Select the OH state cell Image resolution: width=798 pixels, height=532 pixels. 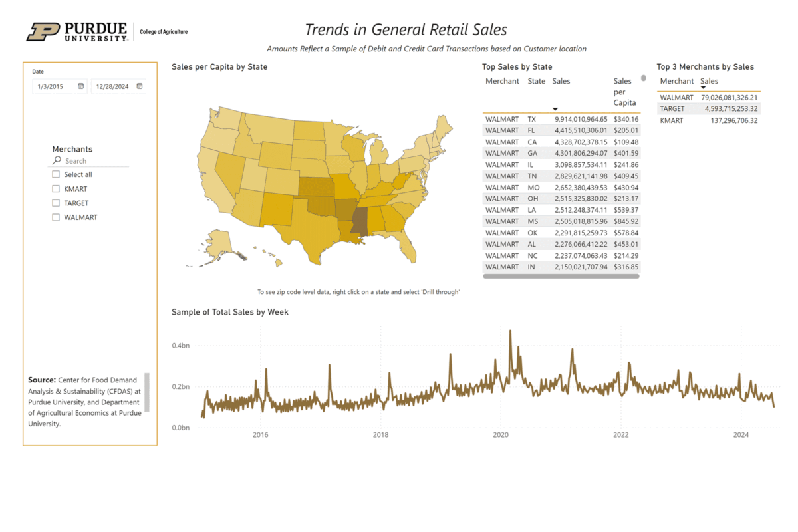click(532, 199)
